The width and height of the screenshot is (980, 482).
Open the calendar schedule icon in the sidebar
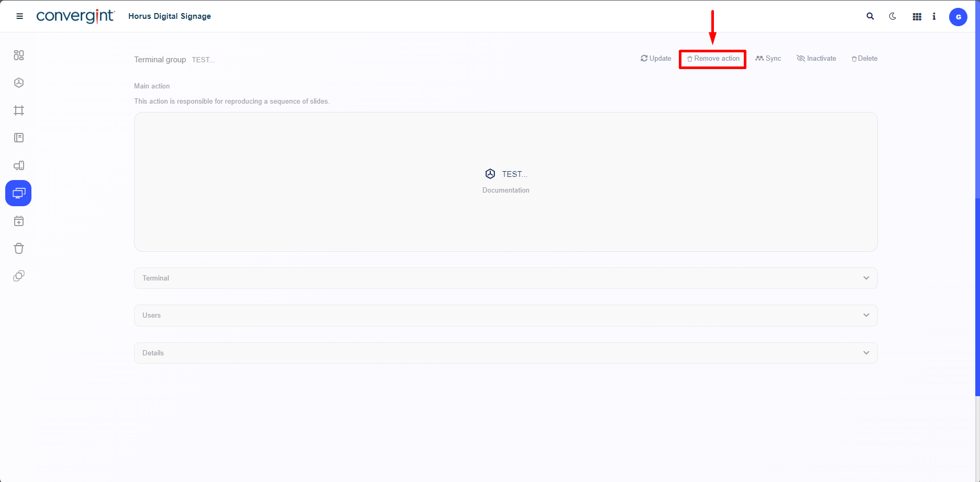click(x=19, y=221)
